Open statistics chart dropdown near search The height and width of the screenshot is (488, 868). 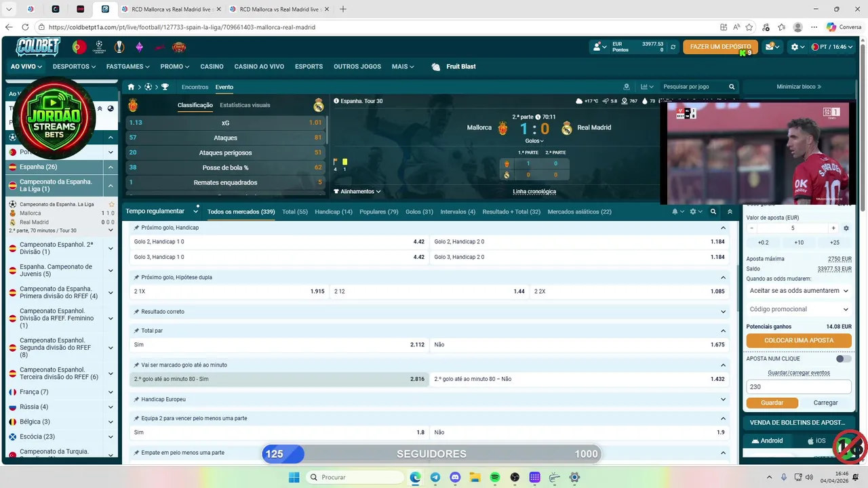648,87
